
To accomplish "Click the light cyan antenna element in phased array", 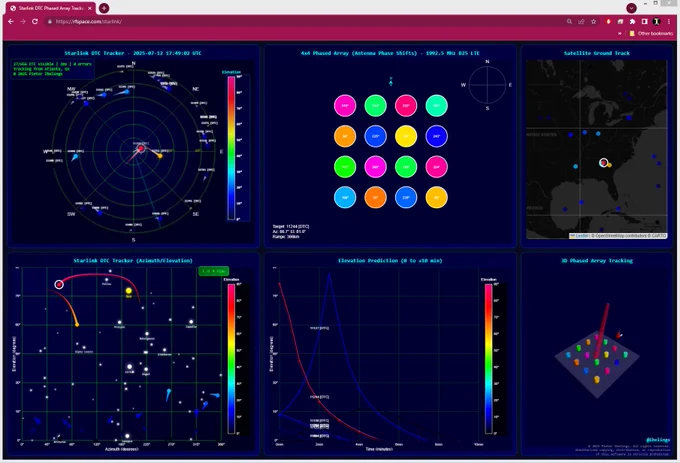I will tap(345, 197).
